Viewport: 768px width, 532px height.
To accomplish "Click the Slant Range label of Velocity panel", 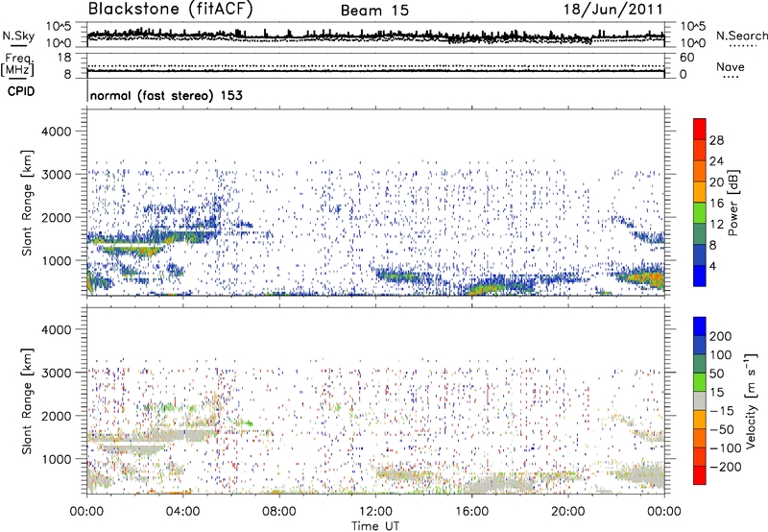I will [x=27, y=400].
